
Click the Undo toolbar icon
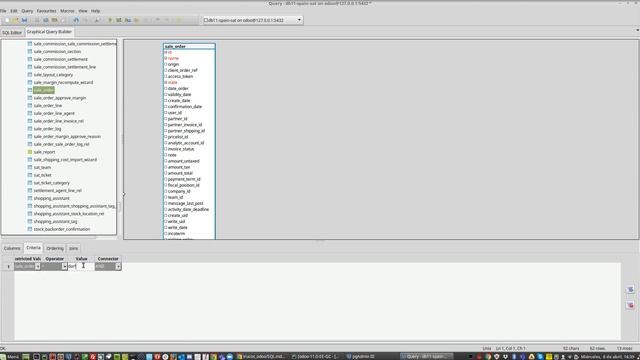pyautogui.click(x=76, y=20)
